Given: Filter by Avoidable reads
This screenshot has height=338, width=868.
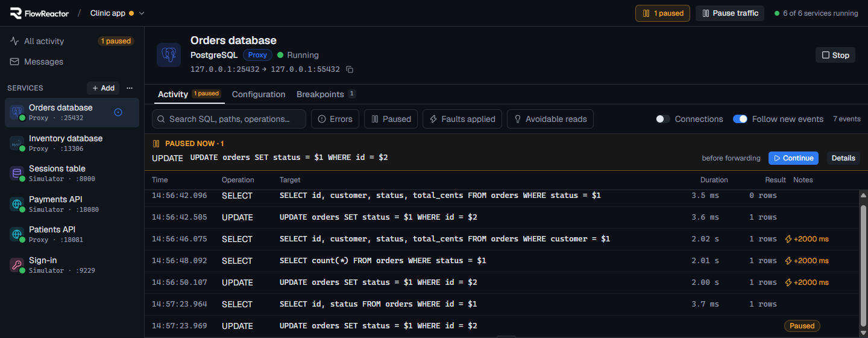Looking at the screenshot, I should pos(550,119).
